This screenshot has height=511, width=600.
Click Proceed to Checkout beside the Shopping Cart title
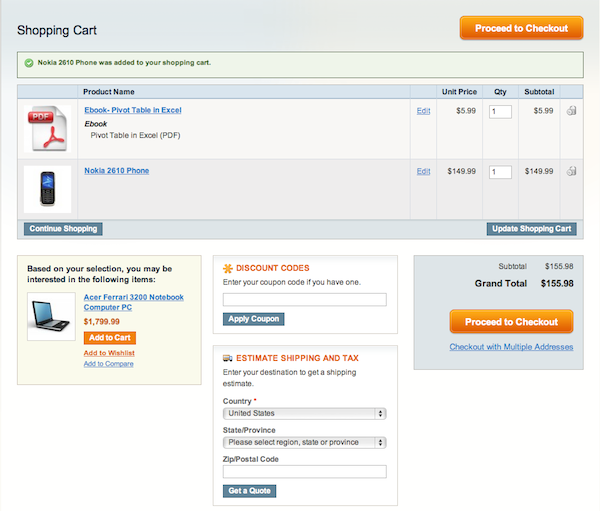click(522, 28)
